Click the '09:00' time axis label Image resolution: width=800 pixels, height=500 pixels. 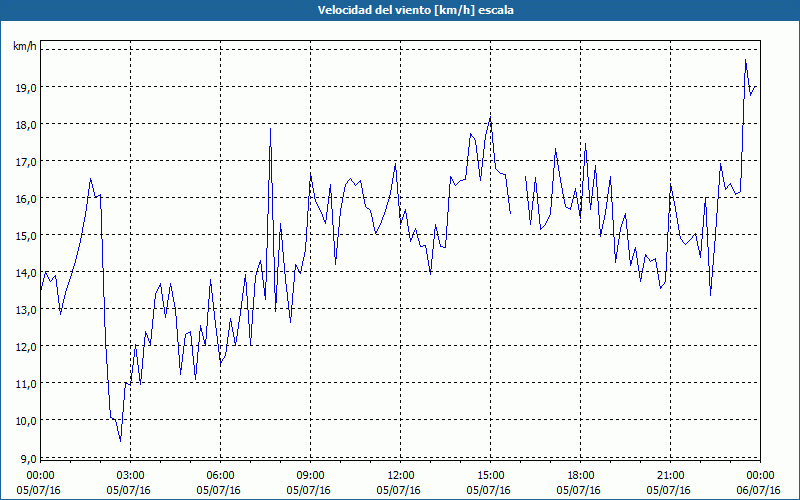click(310, 476)
